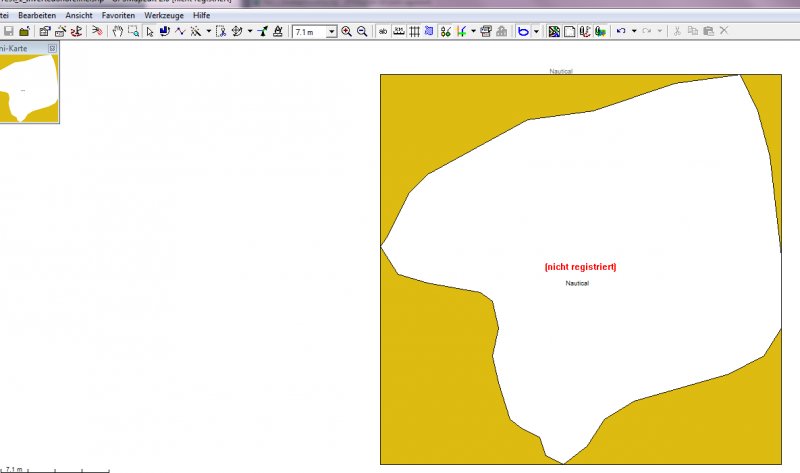Image resolution: width=800 pixels, height=473 pixels.
Task: Select the hand pan tool
Action: [117, 32]
